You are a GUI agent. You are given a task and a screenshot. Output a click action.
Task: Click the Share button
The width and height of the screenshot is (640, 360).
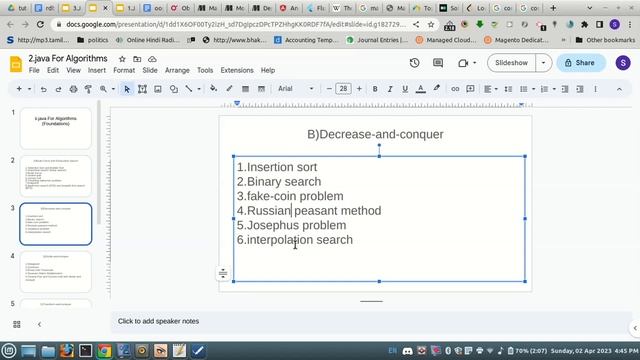[580, 63]
